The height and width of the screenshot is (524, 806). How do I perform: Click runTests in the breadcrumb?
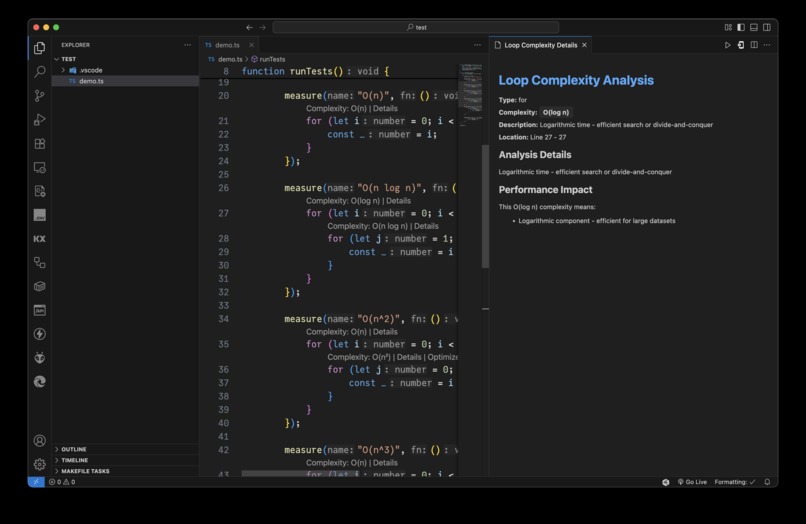point(272,59)
